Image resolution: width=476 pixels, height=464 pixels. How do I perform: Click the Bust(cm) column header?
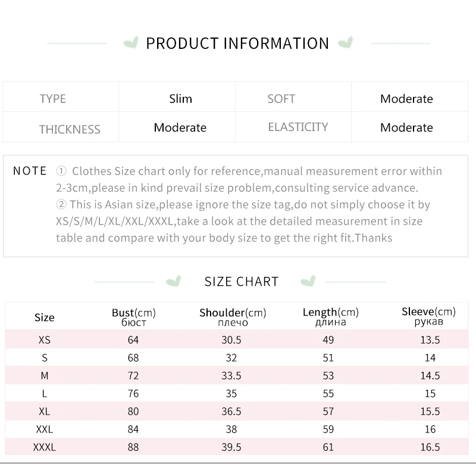pos(133,317)
